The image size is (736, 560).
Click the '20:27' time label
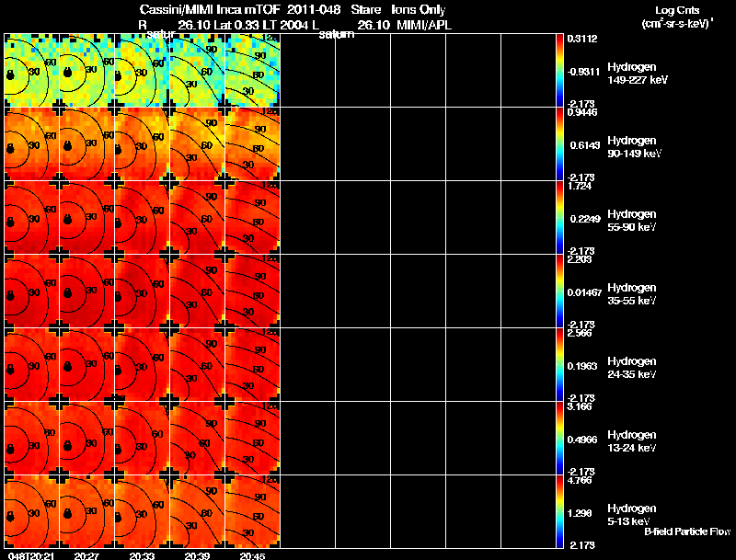click(x=86, y=555)
